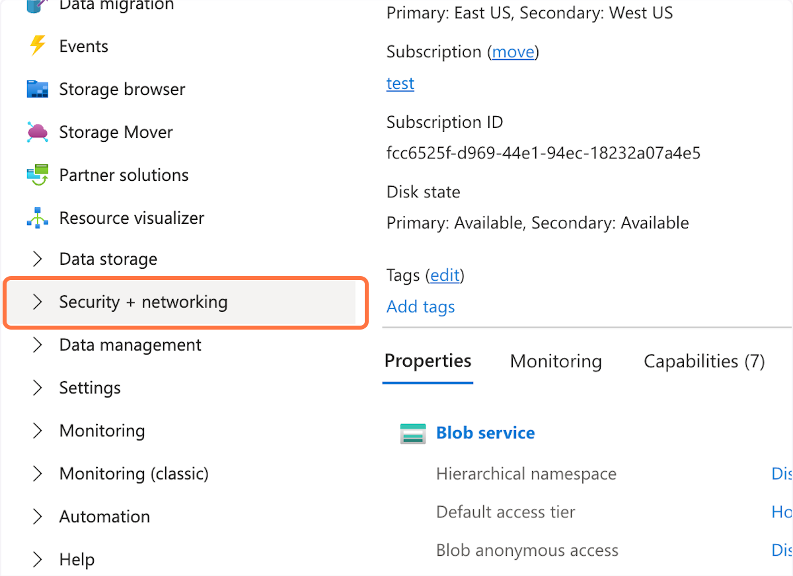793x576 pixels.
Task: Expand the Help section
Action: pos(38,560)
